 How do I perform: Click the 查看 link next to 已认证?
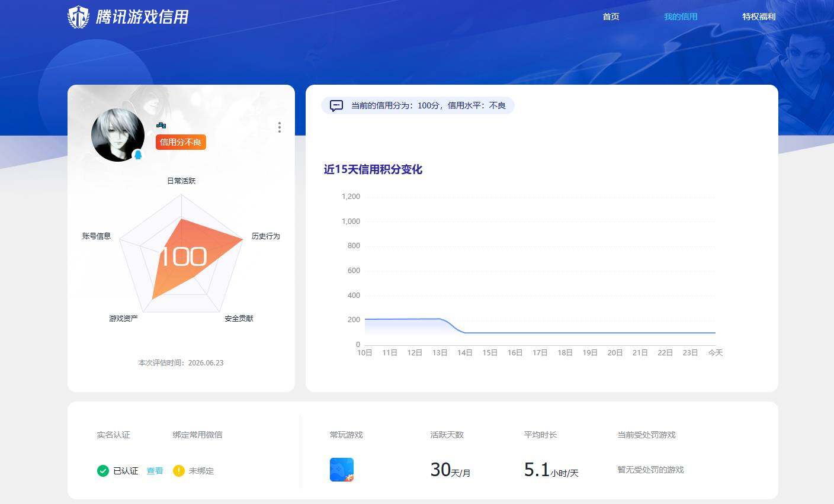coord(155,471)
